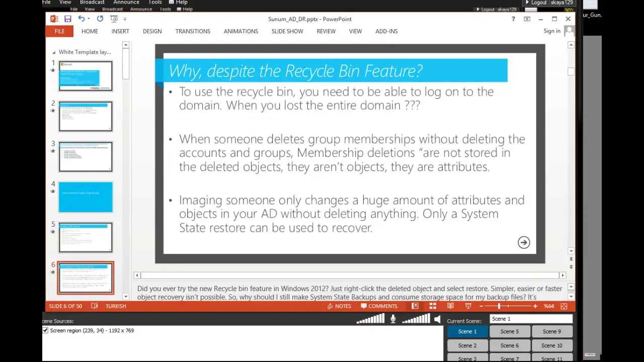
Task: Open the VIEW ribbon tab
Action: (x=355, y=31)
